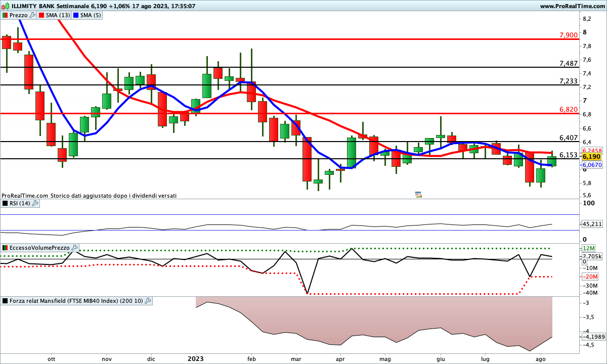Click the 'dic' month label on time axis

tap(151, 358)
